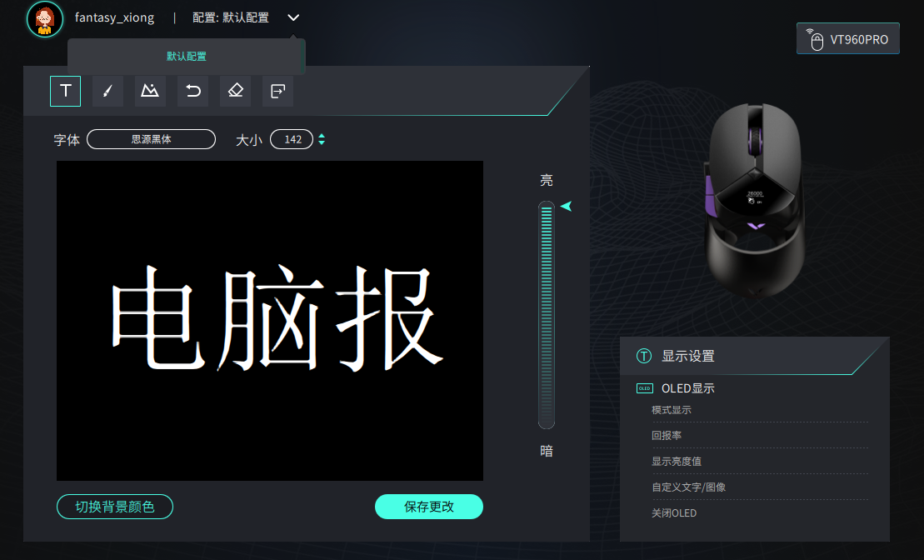Click the user avatar picture
924x560 pixels.
45,18
